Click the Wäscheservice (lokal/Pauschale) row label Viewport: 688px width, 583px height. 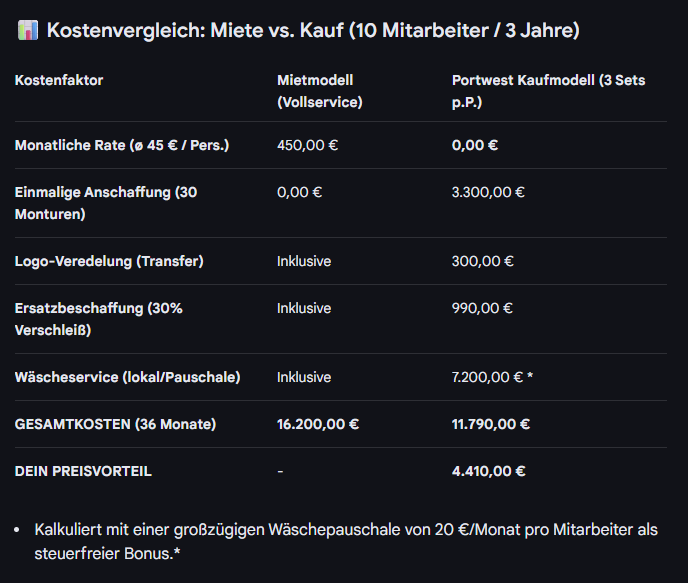tap(127, 377)
